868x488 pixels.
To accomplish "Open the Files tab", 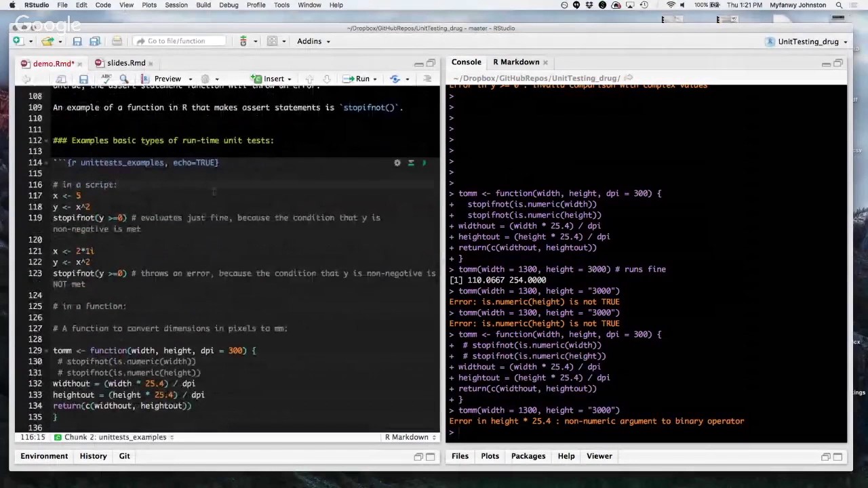I will coord(460,456).
